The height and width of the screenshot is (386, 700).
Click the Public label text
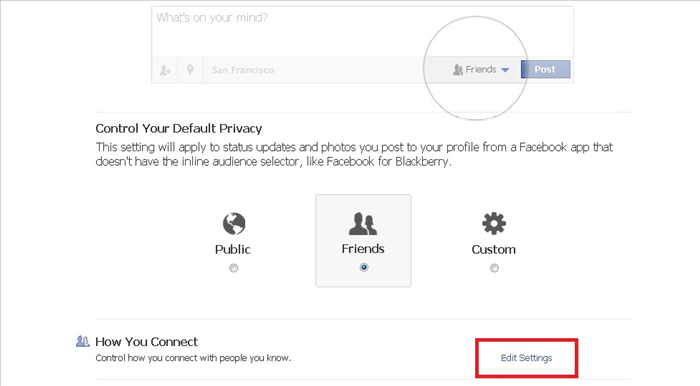pos(233,249)
